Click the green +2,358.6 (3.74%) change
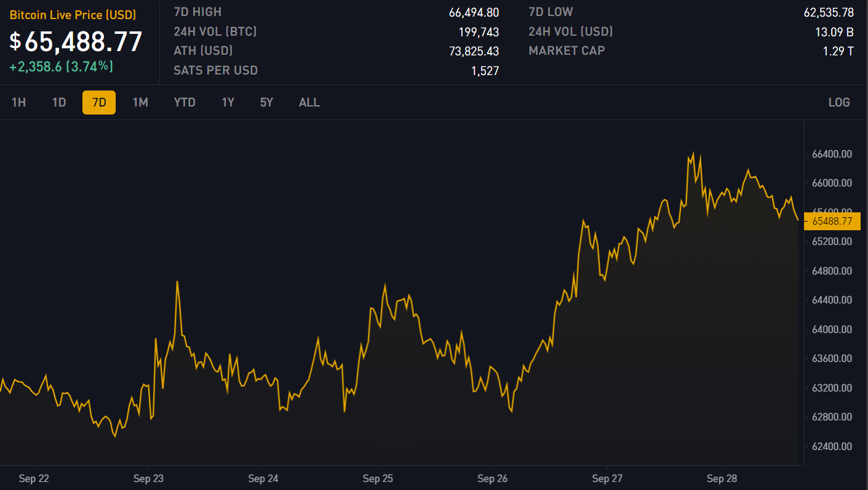Screen dimensions: 868x490 click(61, 66)
